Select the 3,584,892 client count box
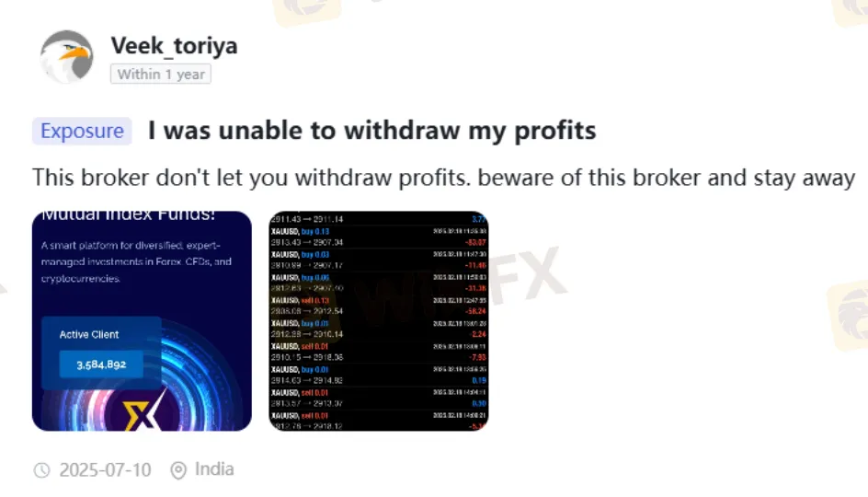The height and width of the screenshot is (497, 868). pyautogui.click(x=101, y=364)
